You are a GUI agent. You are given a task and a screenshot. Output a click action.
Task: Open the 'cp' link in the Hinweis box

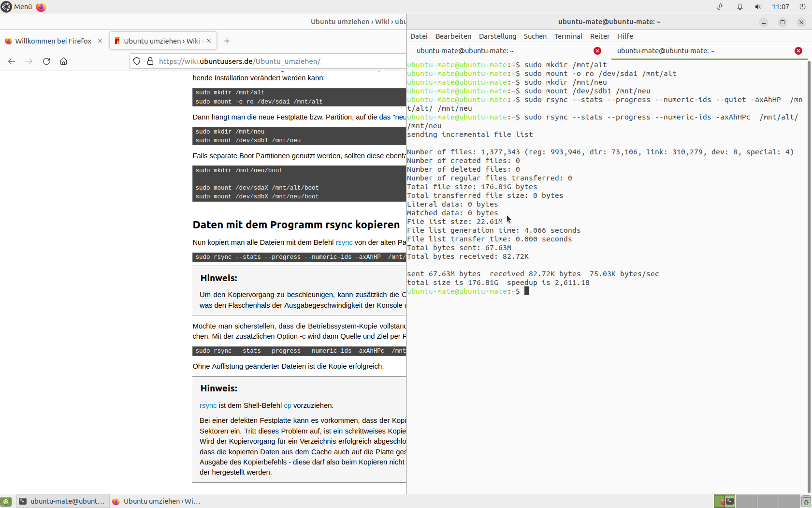point(288,405)
